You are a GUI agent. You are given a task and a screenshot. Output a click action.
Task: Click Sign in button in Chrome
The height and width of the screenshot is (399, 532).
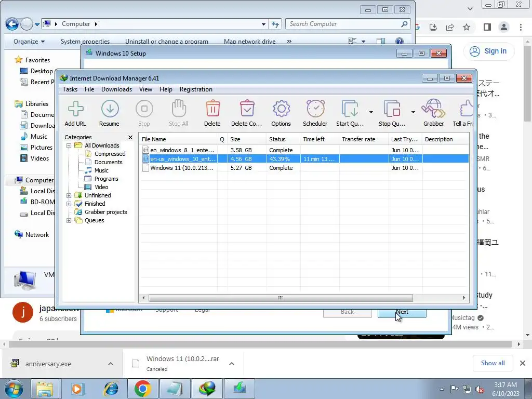[488, 51]
